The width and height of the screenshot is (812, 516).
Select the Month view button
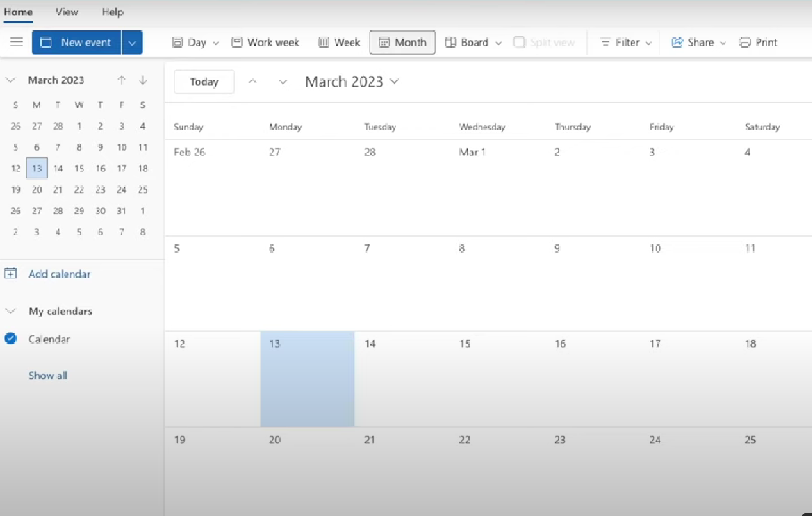coord(402,42)
